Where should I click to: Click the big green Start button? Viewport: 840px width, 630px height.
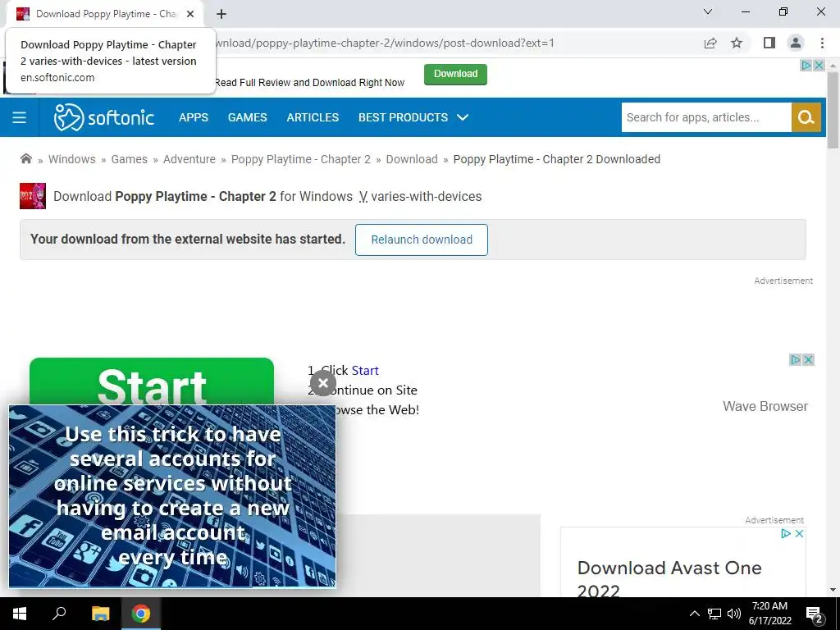click(152, 381)
